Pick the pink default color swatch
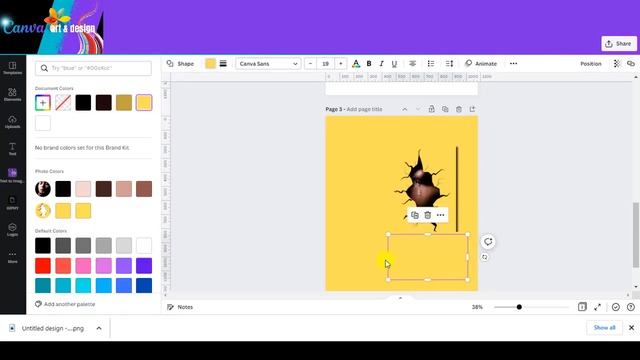This screenshot has width=640, height=360. click(x=83, y=266)
